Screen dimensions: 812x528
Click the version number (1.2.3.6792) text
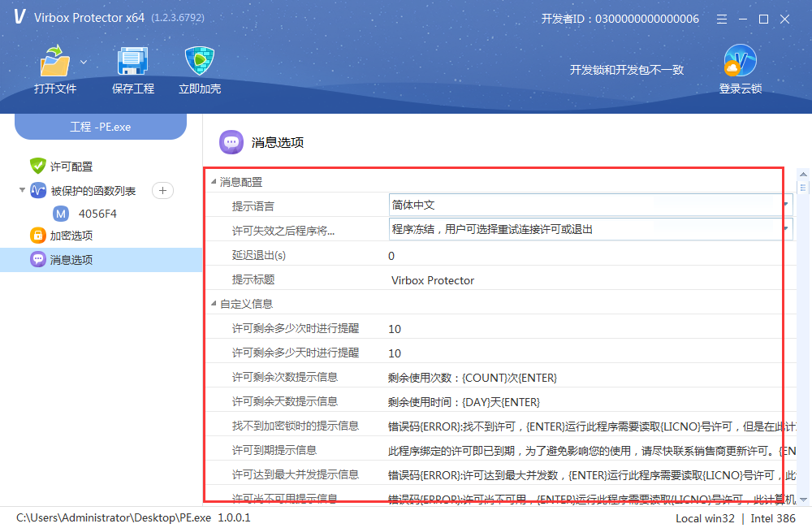(x=178, y=18)
